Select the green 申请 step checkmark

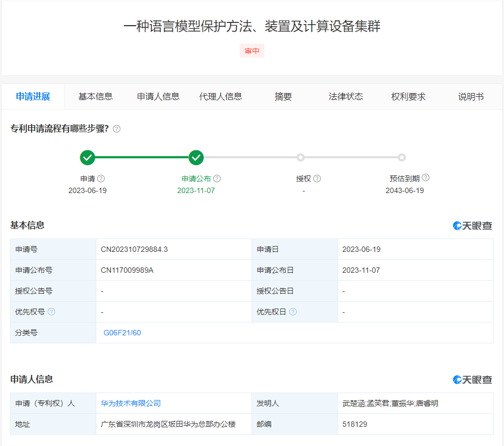pos(87,158)
